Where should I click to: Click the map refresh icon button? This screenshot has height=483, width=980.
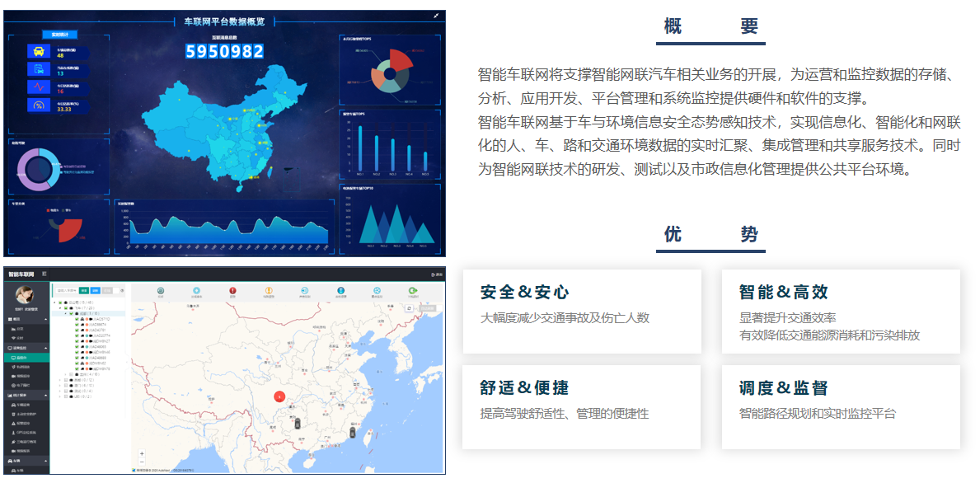(x=409, y=307)
